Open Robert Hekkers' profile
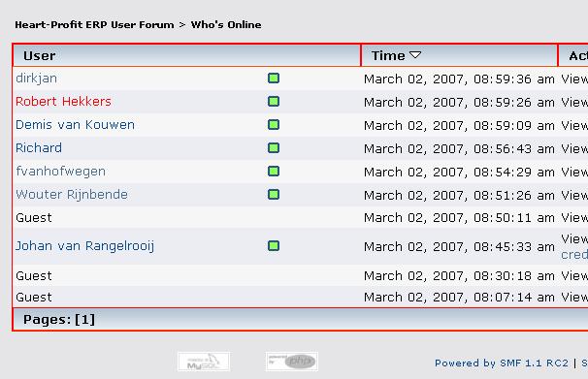 (x=63, y=102)
